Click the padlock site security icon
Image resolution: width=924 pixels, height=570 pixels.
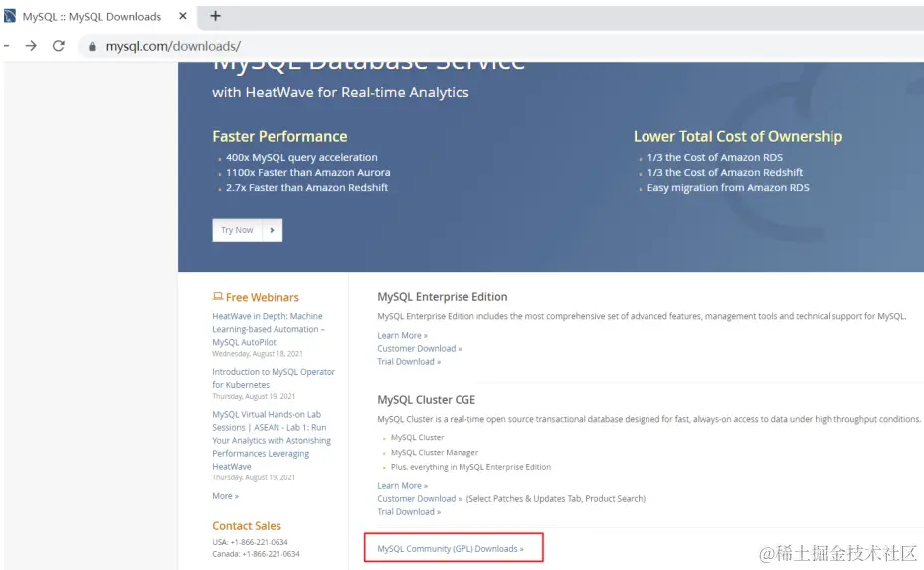(x=92, y=46)
